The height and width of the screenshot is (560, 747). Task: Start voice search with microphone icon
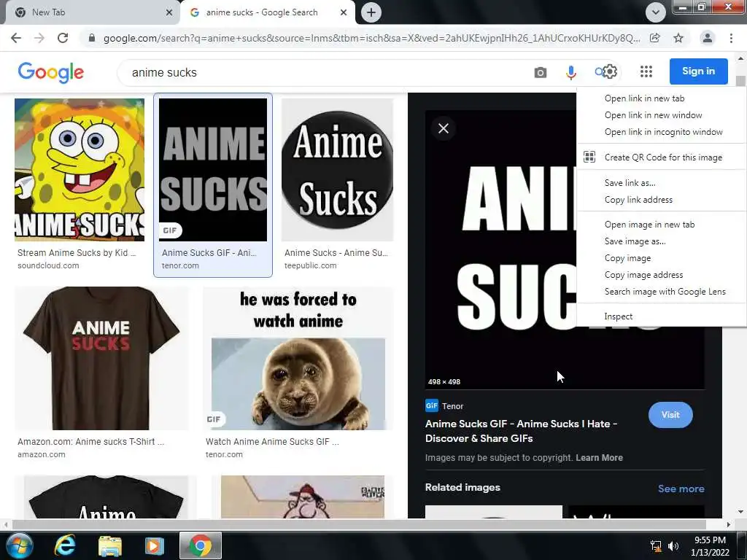[x=570, y=72]
